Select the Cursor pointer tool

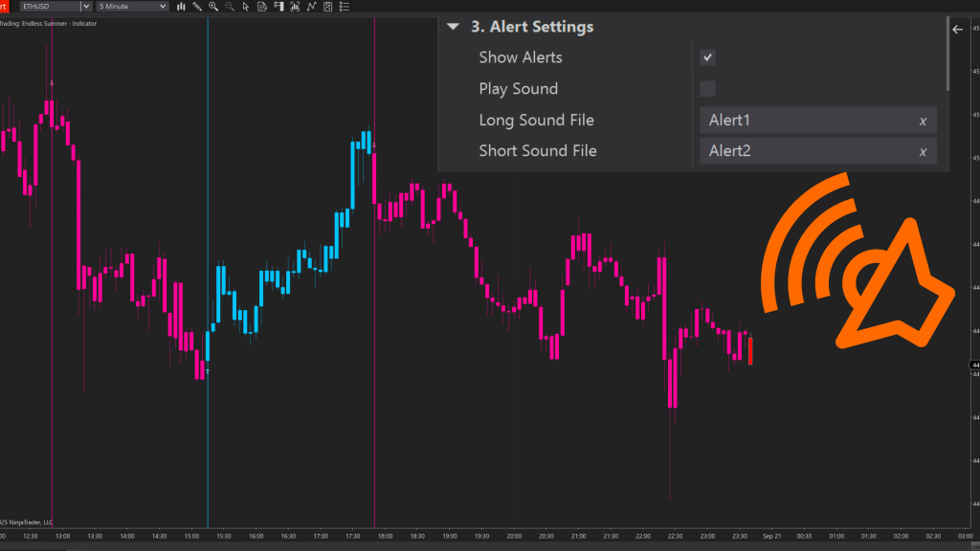click(x=245, y=7)
